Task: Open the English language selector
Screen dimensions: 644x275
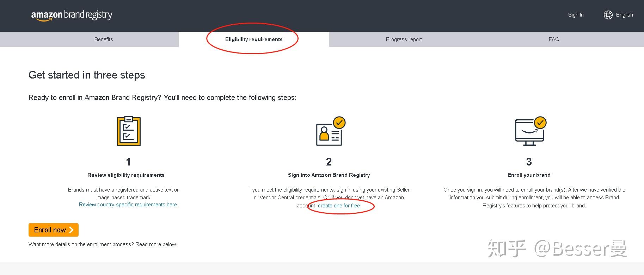Action: pyautogui.click(x=624, y=15)
